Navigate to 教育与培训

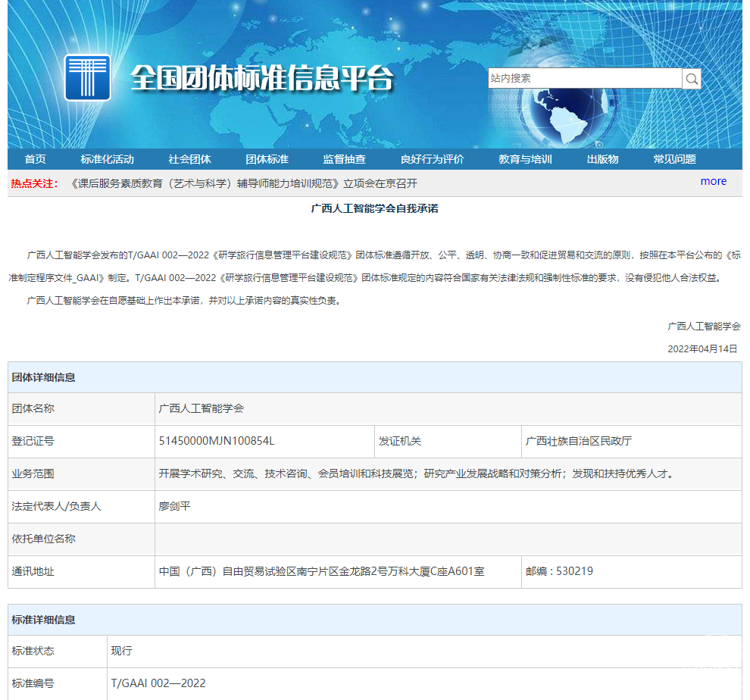coord(525,159)
